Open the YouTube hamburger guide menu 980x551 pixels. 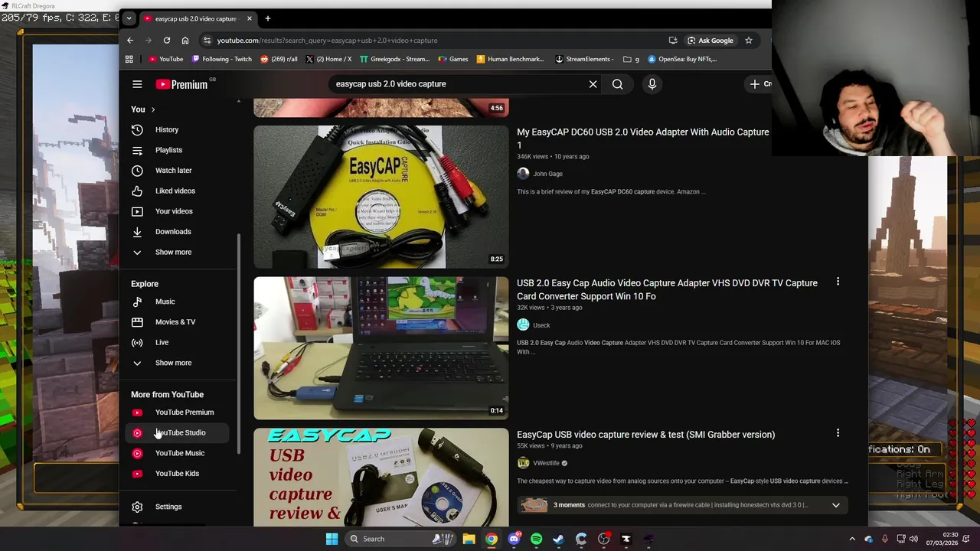137,84
